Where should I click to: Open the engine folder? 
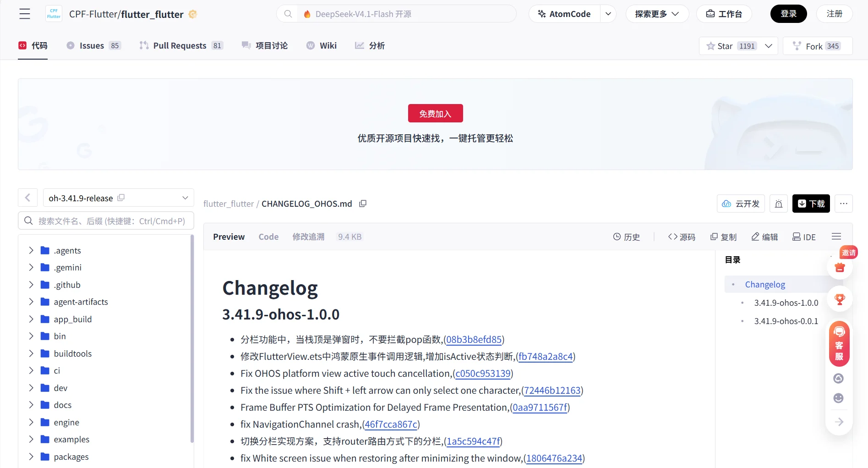coord(66,422)
